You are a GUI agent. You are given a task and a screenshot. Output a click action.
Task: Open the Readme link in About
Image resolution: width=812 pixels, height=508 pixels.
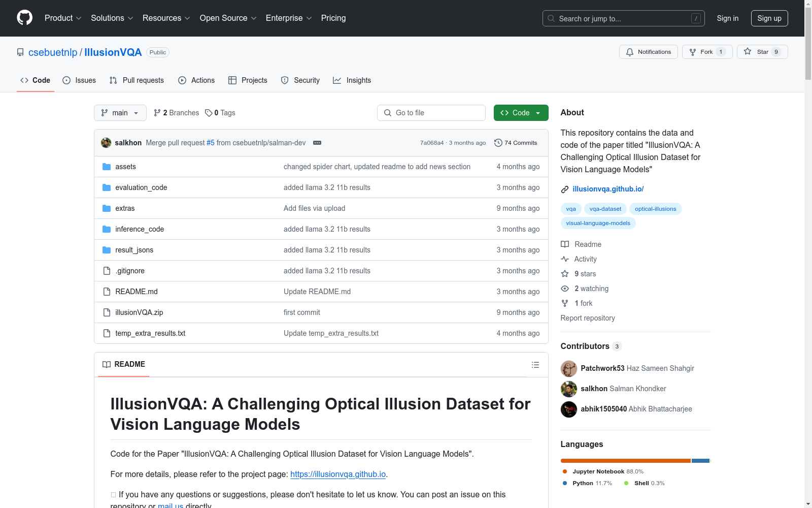coord(581,244)
